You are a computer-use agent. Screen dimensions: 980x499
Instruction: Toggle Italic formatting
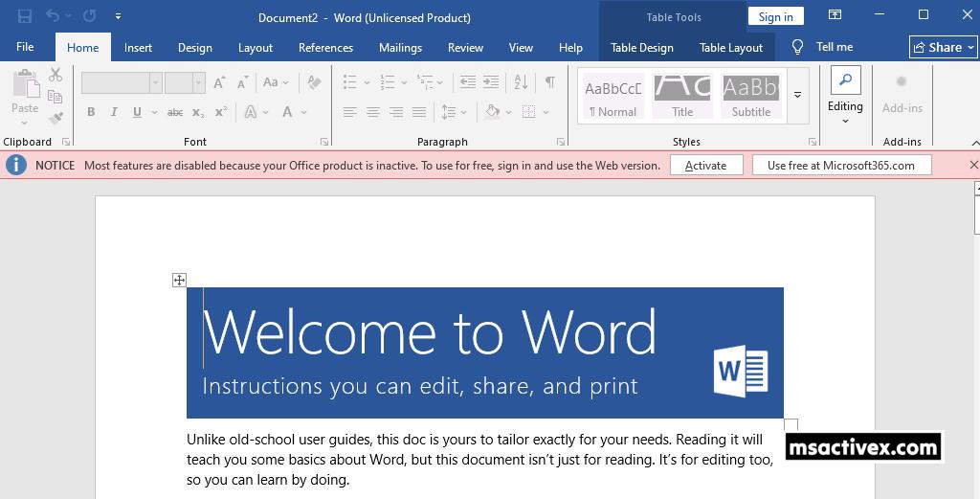(114, 112)
